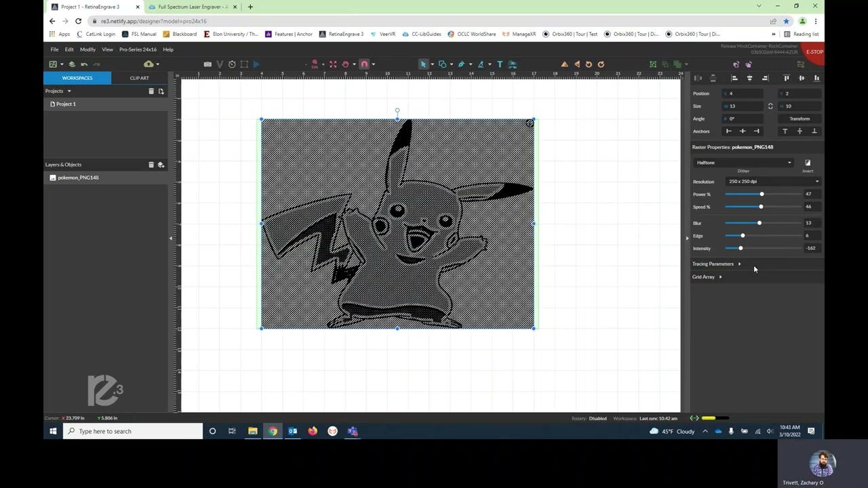Screen dimensions: 868x488
Task: Select the pen drawing tool
Action: 461,64
